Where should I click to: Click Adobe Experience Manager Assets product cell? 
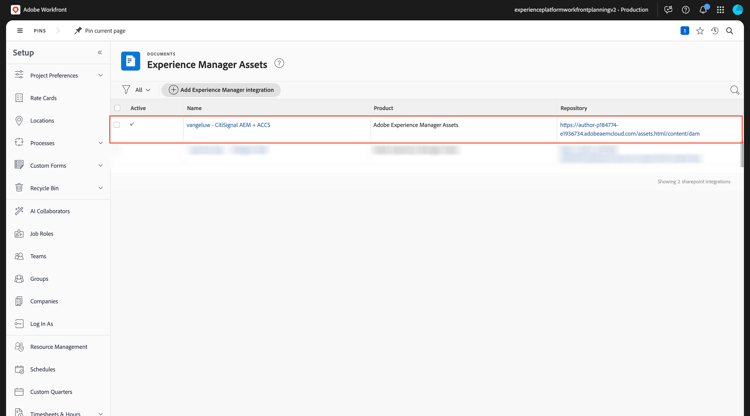pyautogui.click(x=416, y=125)
